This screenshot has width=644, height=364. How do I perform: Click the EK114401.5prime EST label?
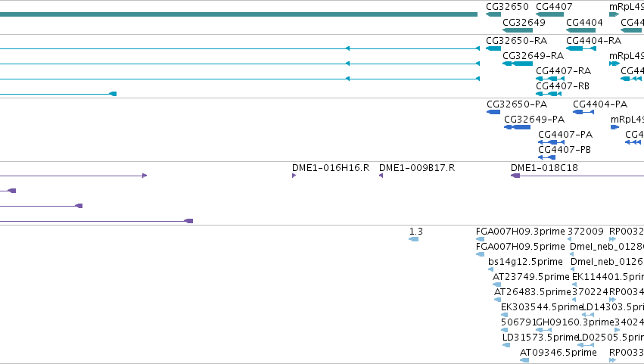[x=608, y=277]
